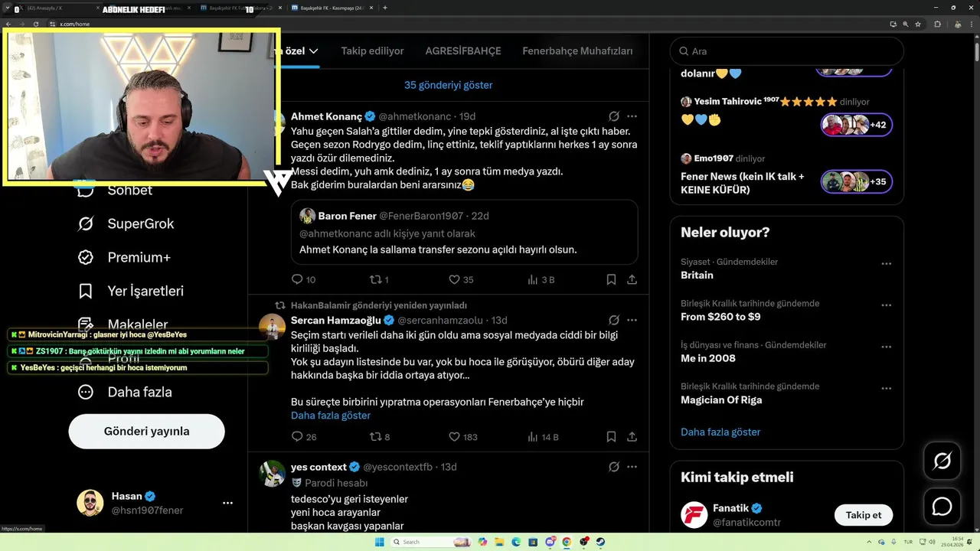Open Chrome from the taskbar
Viewport: 980px width, 551px height.
pyautogui.click(x=567, y=542)
